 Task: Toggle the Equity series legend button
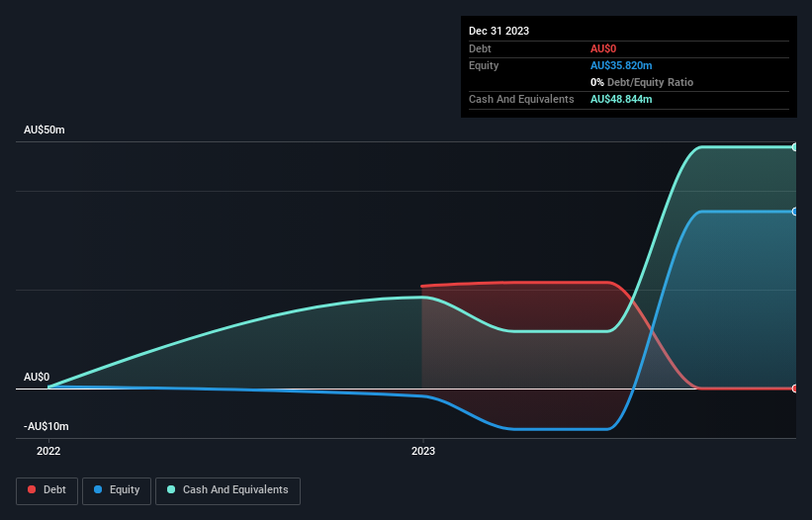117,490
